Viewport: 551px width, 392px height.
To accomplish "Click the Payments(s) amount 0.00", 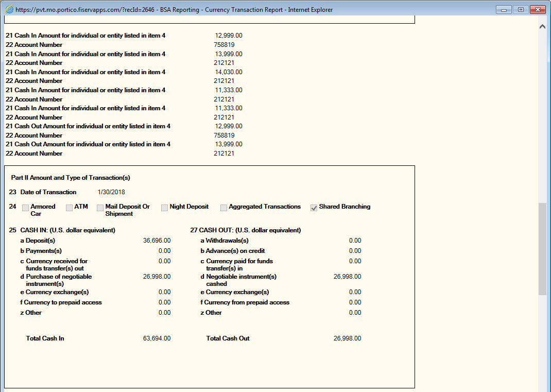I will point(164,251).
